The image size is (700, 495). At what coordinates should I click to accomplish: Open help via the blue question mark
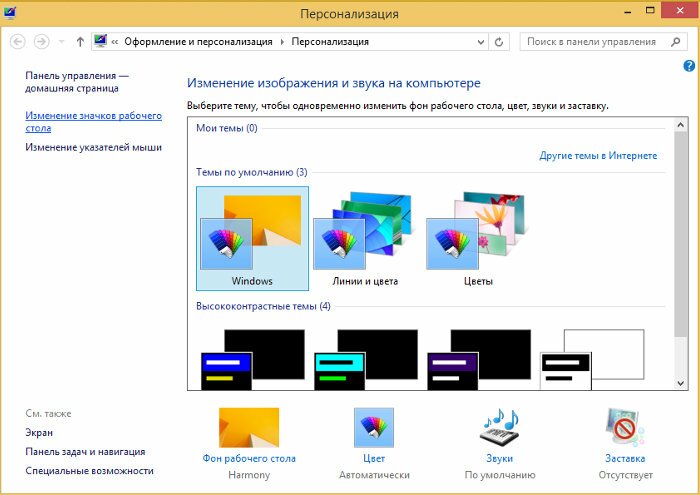[x=689, y=66]
